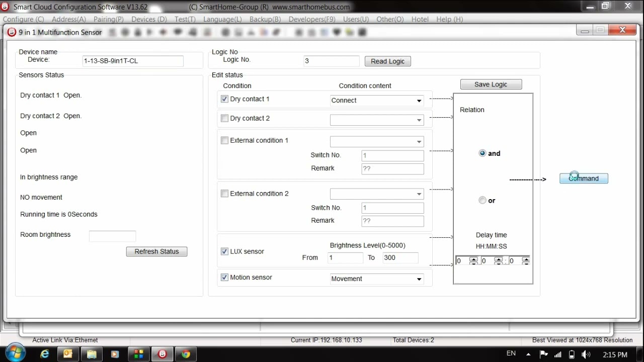Increase delay time seconds spinner

click(x=526, y=259)
